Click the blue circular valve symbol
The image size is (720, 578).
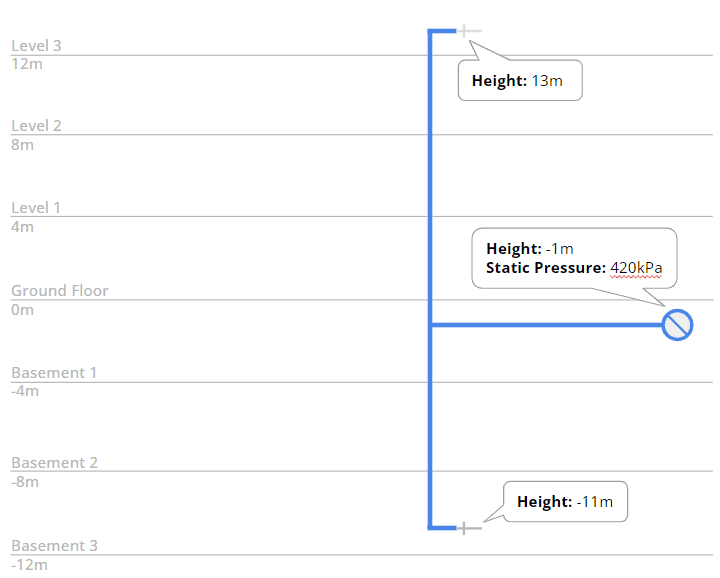click(677, 324)
